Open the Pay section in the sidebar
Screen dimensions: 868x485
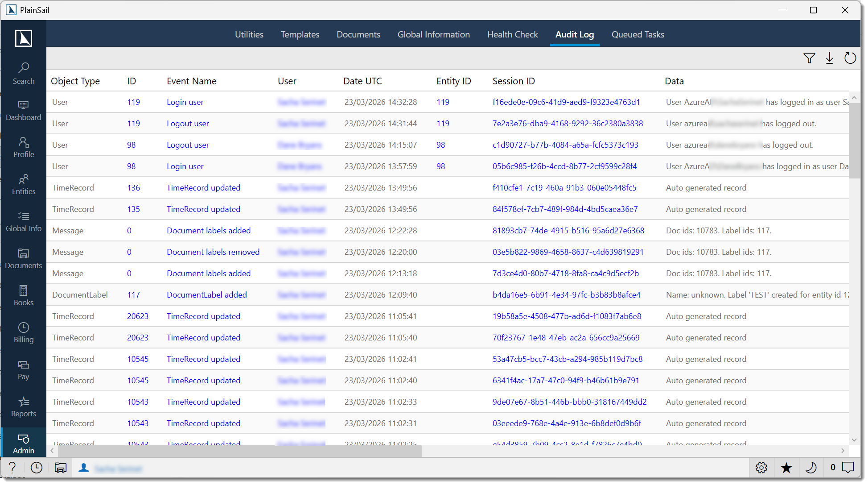point(23,369)
